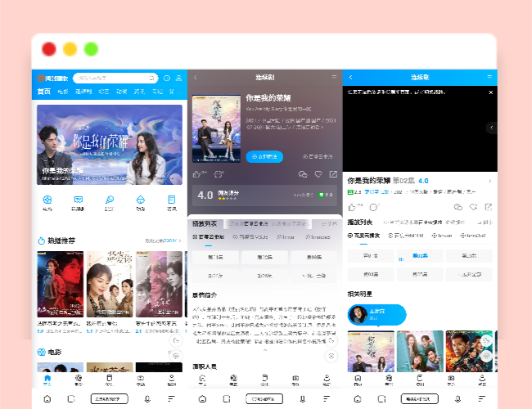Focus the search box in the home header
This screenshot has width=532, height=409.
(x=115, y=78)
